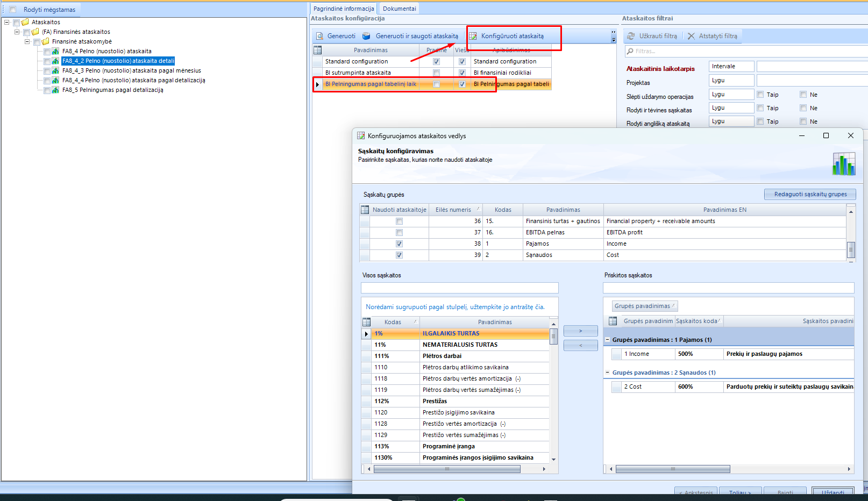Enable the Taip checkbox for Slėpti uždarymo operacijas

click(x=760, y=95)
